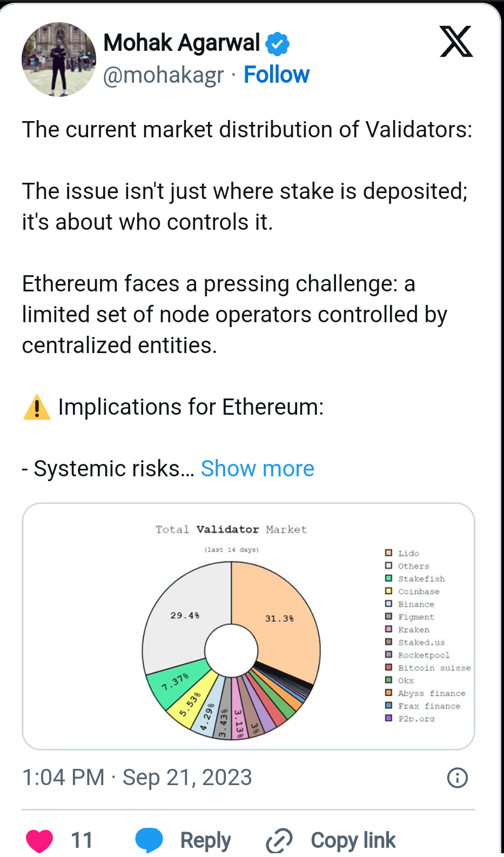Click the Sep 21, 2023 timestamp
Image resolution: width=504 pixels, height=857 pixels.
point(187,777)
